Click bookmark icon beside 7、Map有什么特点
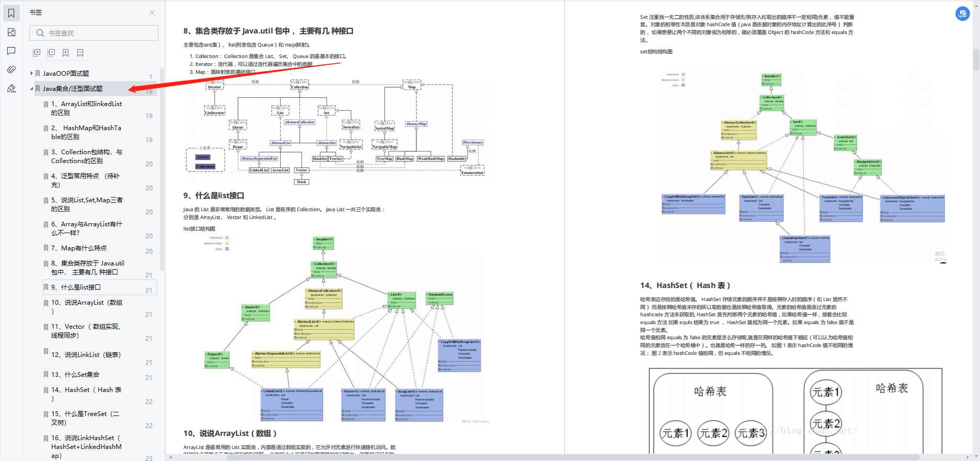 tap(46, 249)
